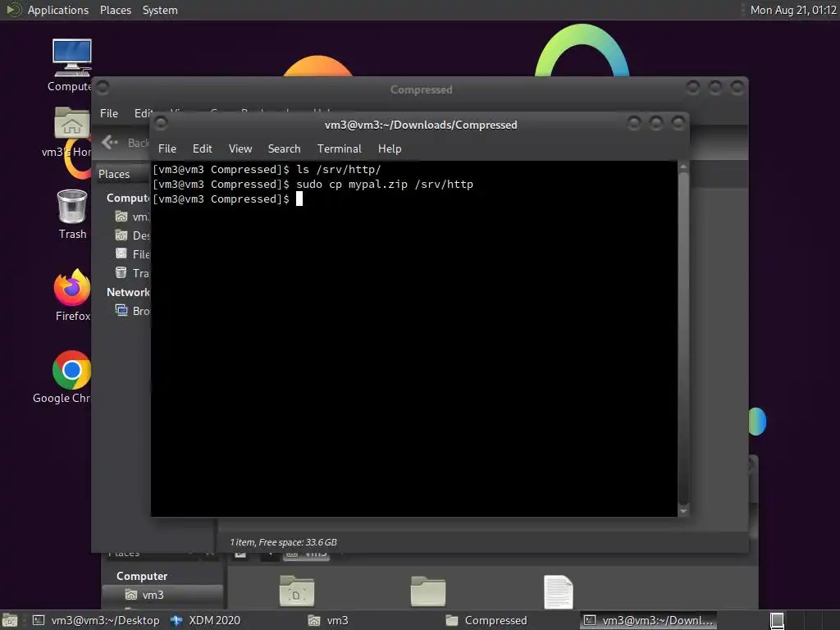Launch Firefox from the desktop
The height and width of the screenshot is (630, 840).
tap(72, 294)
